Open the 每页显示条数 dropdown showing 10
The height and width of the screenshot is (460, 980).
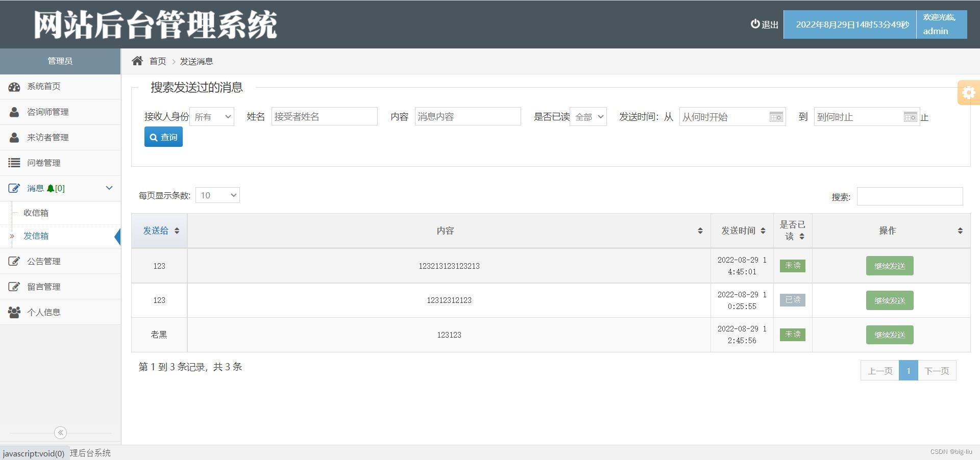(217, 195)
